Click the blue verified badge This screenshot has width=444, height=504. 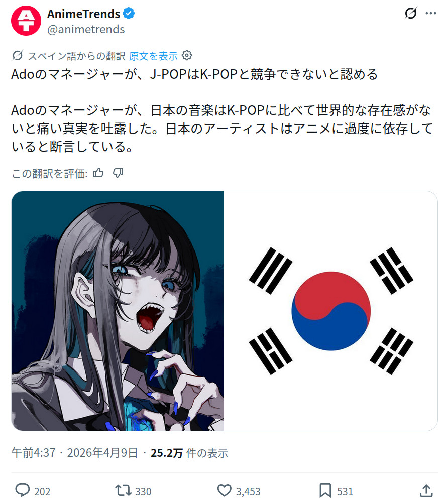point(129,14)
